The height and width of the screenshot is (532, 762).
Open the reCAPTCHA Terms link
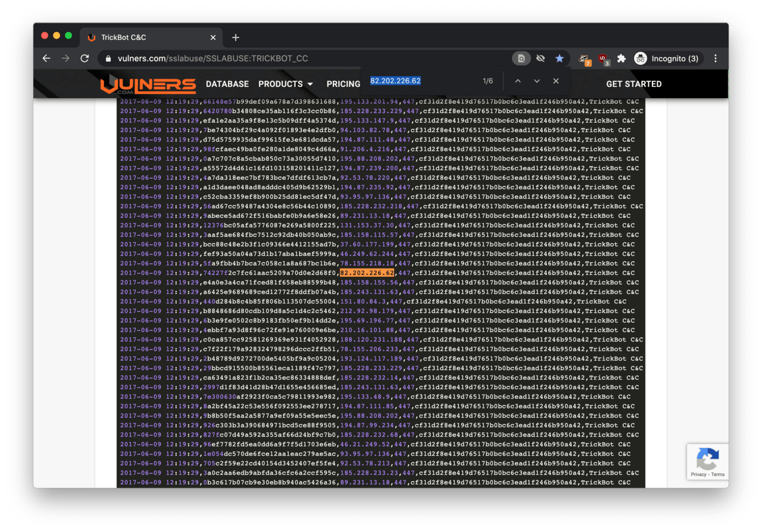[718, 474]
